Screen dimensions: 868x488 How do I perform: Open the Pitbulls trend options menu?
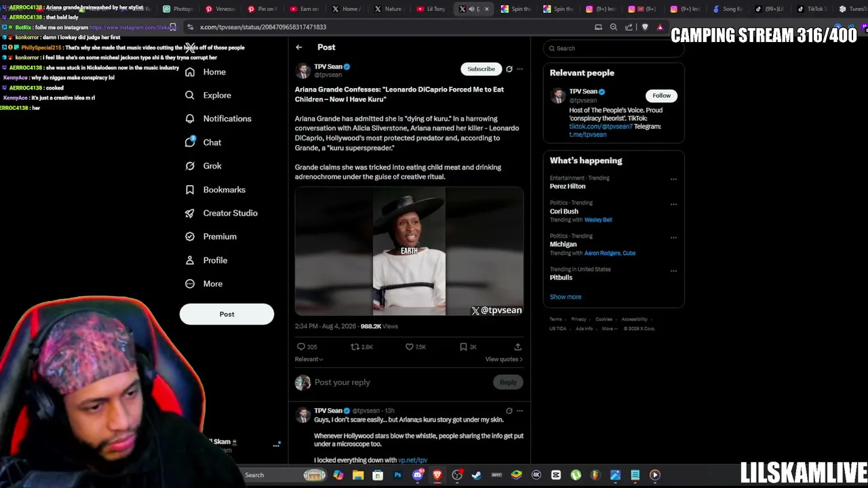tap(673, 270)
